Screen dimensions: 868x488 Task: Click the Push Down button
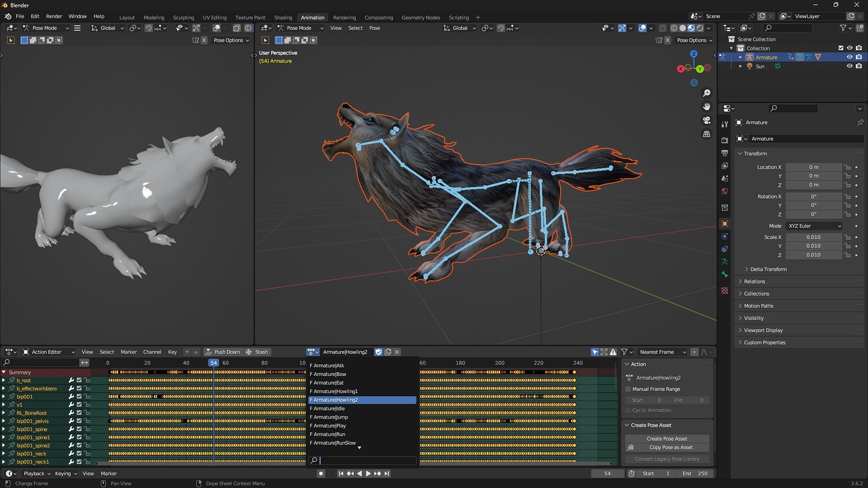[x=223, y=352]
